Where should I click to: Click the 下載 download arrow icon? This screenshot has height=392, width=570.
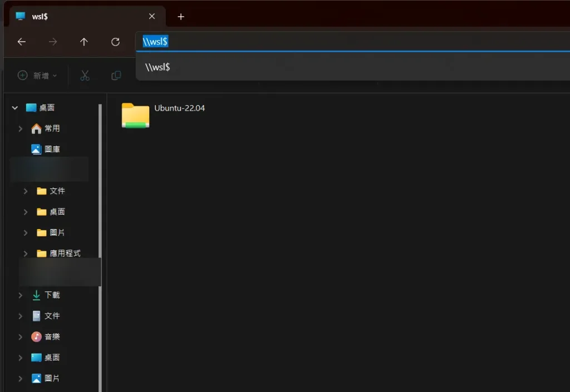pyautogui.click(x=36, y=295)
